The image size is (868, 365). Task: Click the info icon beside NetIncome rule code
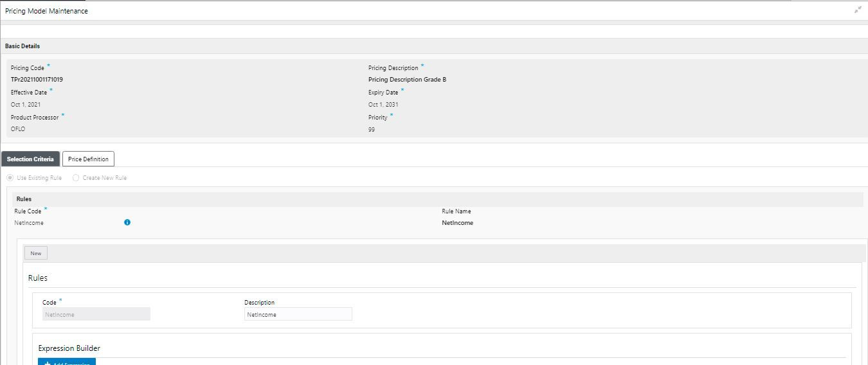point(127,222)
